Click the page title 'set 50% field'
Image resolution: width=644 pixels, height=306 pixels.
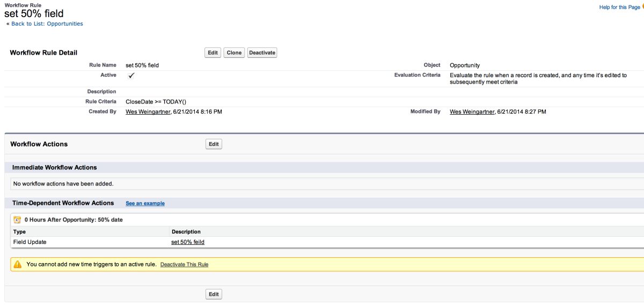(34, 14)
